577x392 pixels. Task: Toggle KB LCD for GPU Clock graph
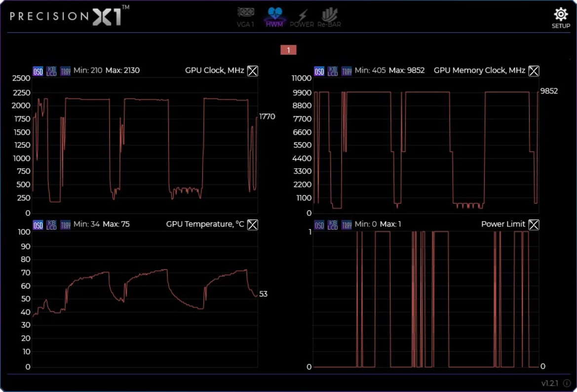[51, 71]
